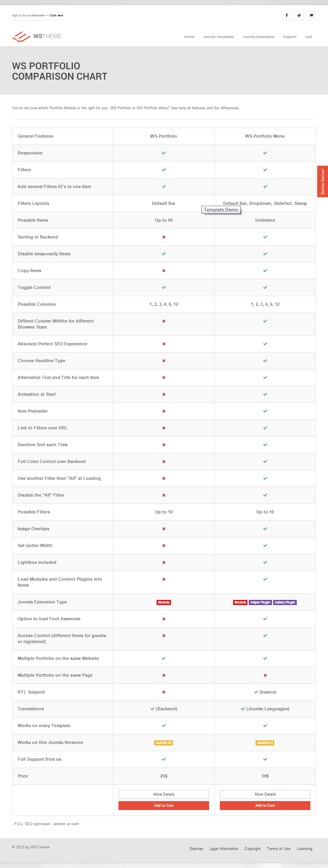
Task: Open the shopping cart icon button
Action: pyautogui.click(x=311, y=16)
